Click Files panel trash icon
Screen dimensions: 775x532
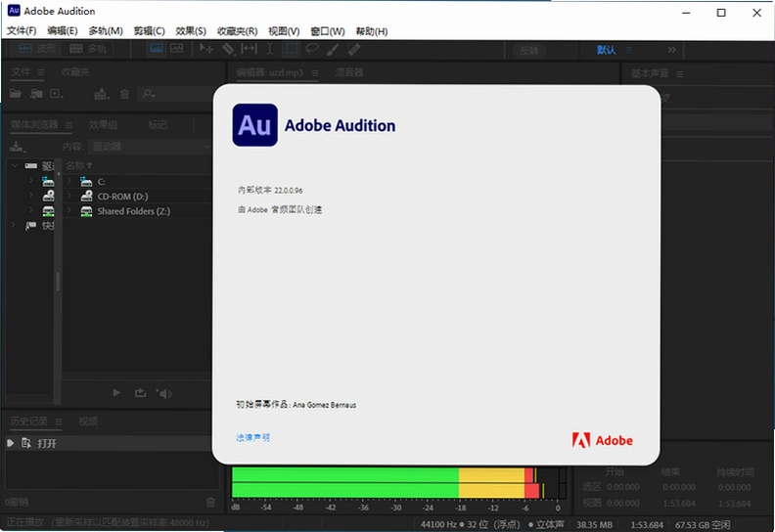coord(124,94)
